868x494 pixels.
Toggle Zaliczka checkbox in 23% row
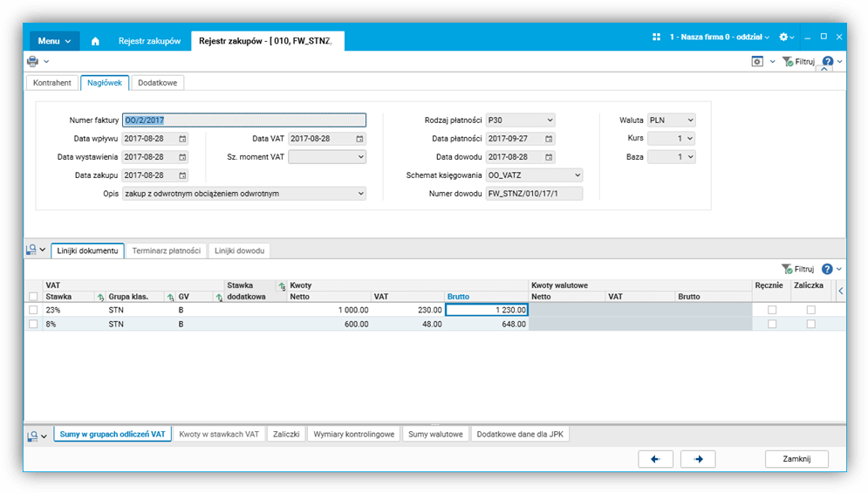pos(811,310)
